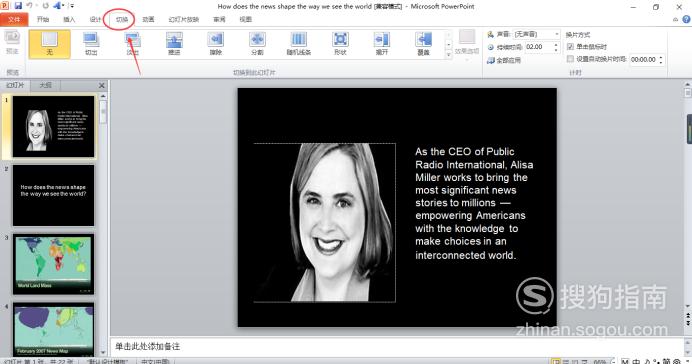
Task: Click the CEO description text on the slide
Action: [x=474, y=203]
